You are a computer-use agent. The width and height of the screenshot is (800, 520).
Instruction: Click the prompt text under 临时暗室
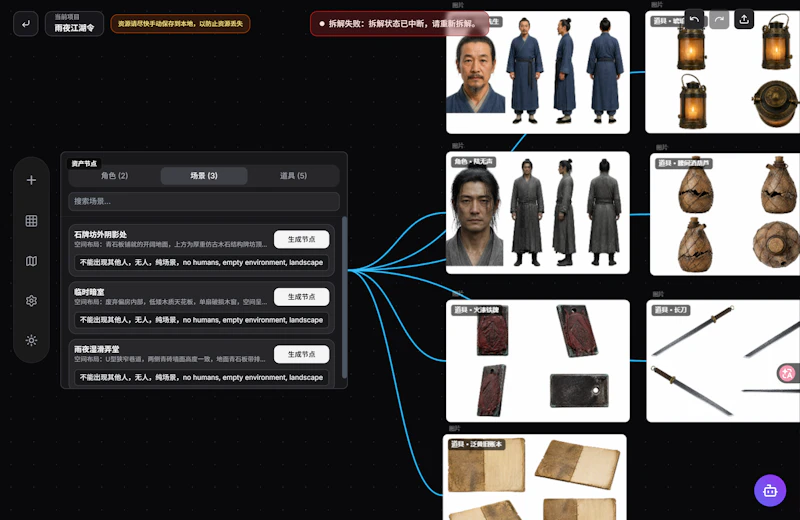[202, 320]
